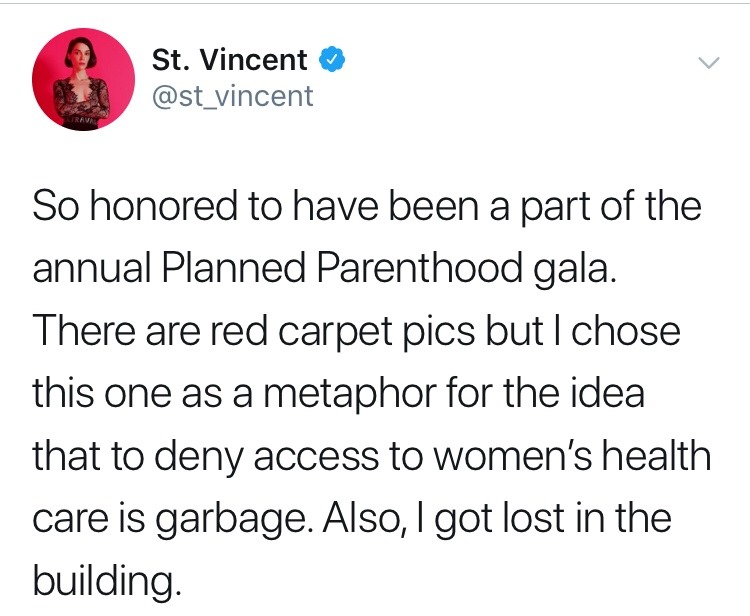Viewport: 750px width, 616px height.
Task: Click the words 'Planned Parenthood' in tweet
Action: pos(342,268)
